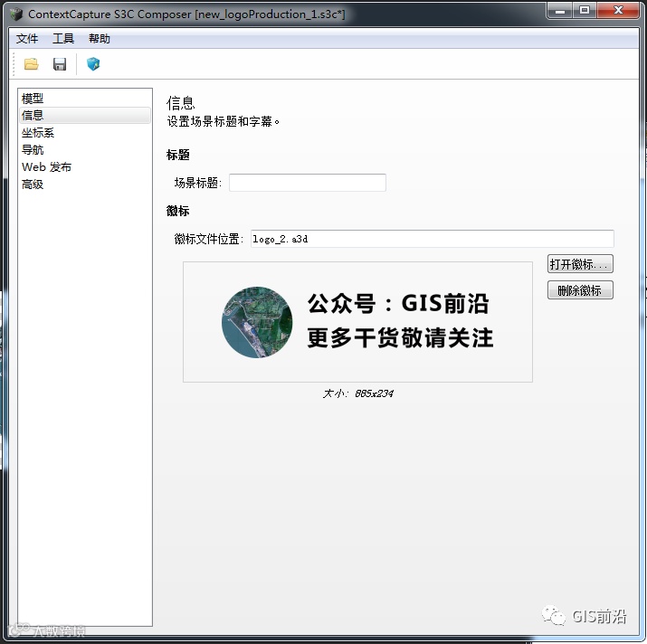Select 导航 in the sidebar list
Screen dimensions: 647x644
[x=85, y=150]
